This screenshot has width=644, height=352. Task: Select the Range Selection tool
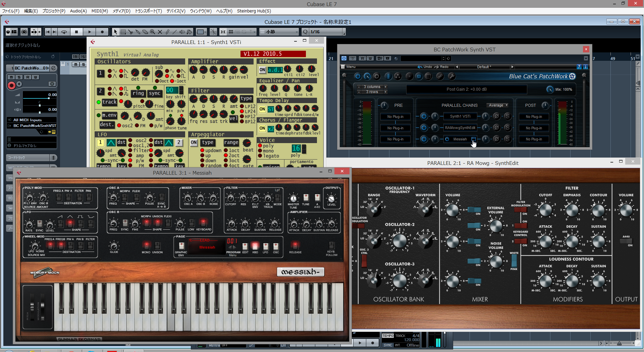(123, 32)
